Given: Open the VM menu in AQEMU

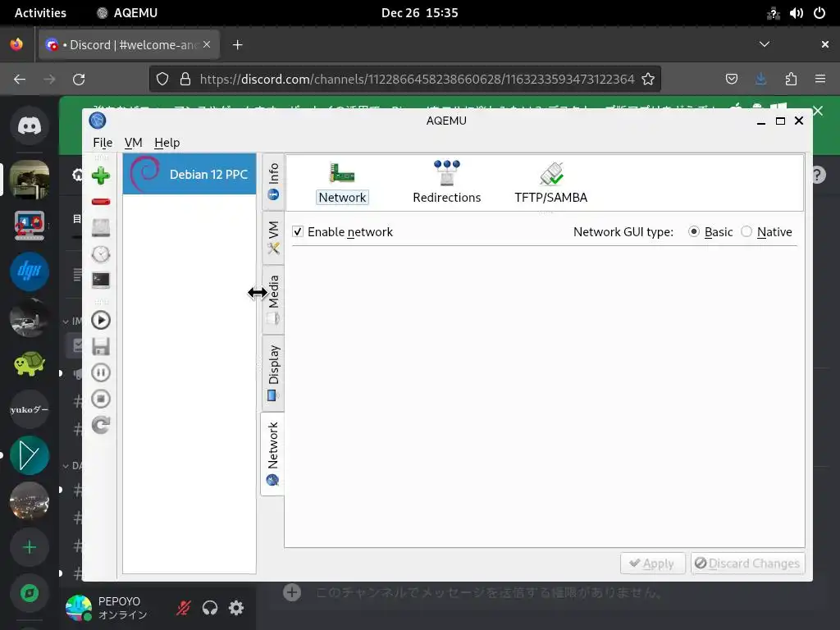Looking at the screenshot, I should click(x=134, y=143).
